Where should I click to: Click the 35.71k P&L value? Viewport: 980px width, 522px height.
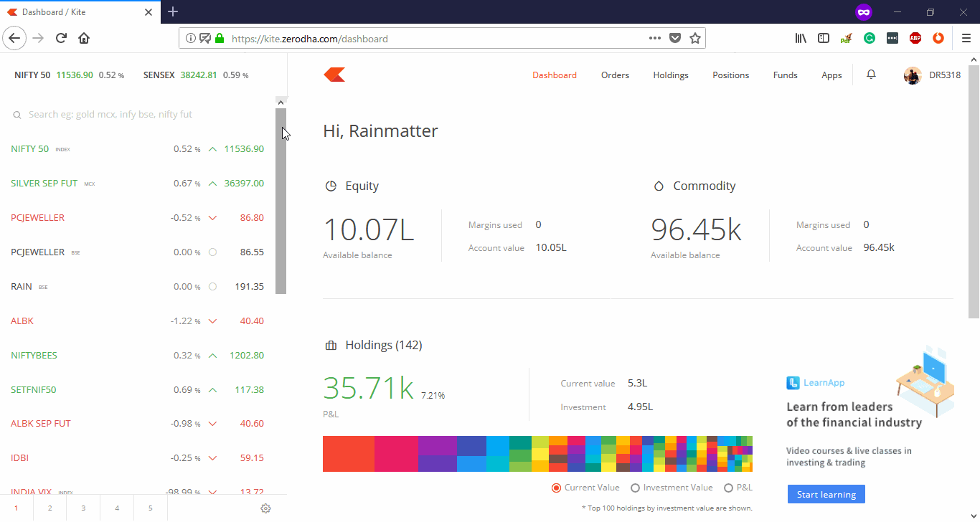pyautogui.click(x=368, y=388)
